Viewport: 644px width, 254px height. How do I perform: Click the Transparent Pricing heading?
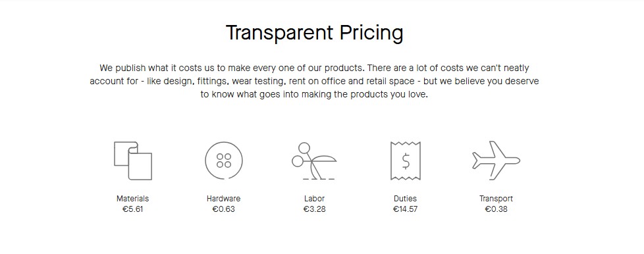(x=315, y=33)
